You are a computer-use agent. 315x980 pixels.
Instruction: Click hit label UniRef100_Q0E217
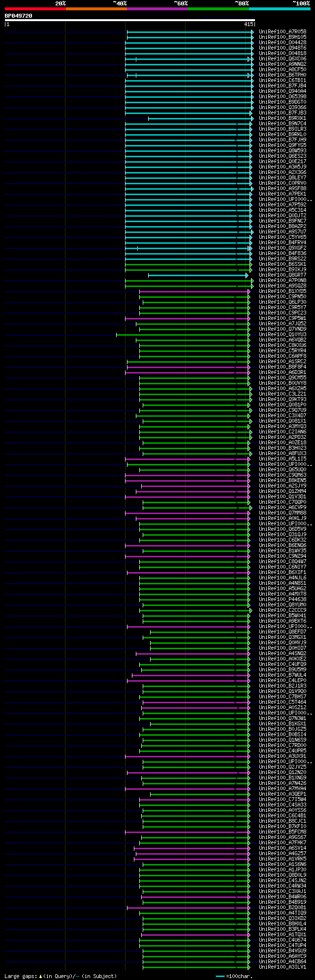[x=283, y=162]
